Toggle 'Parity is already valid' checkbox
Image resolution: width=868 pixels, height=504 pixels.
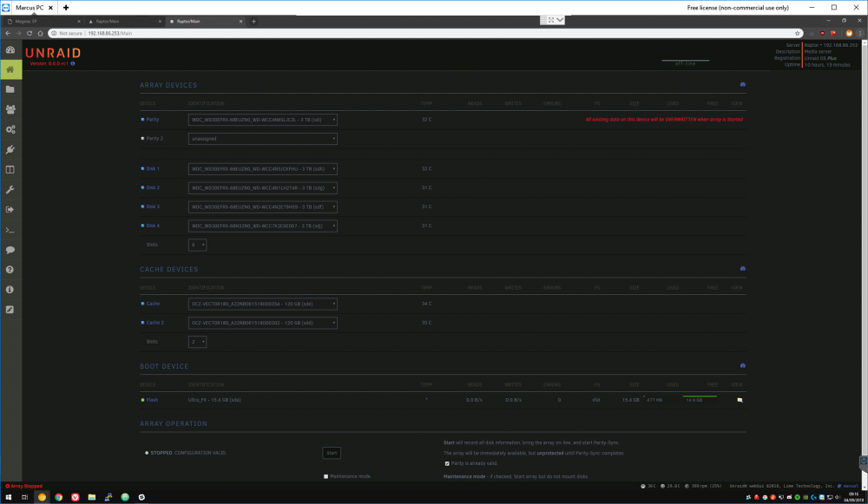447,463
